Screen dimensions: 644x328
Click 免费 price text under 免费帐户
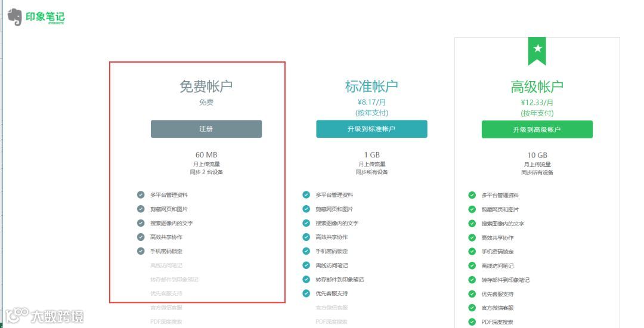pos(206,102)
